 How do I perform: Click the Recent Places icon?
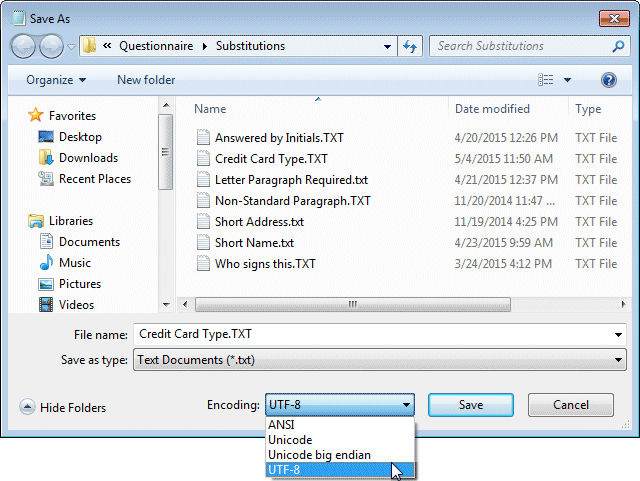[x=46, y=179]
